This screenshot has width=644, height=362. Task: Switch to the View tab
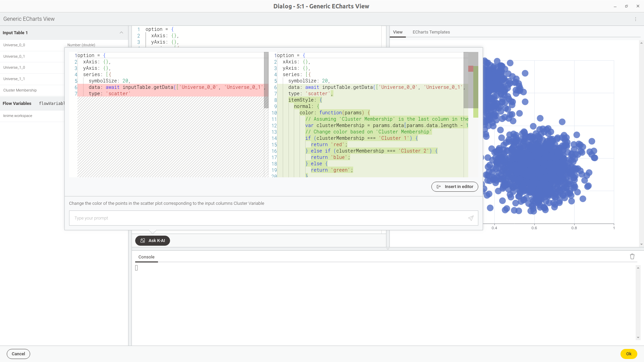pyautogui.click(x=397, y=32)
